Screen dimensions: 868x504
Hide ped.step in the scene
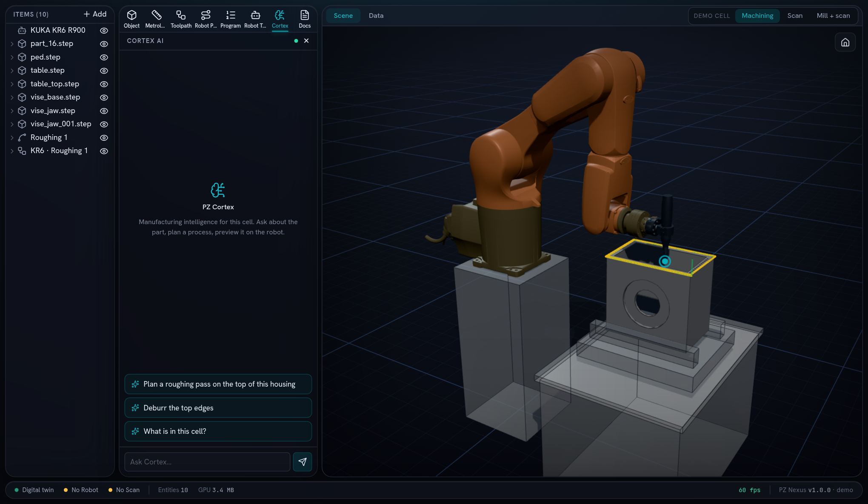pos(104,57)
